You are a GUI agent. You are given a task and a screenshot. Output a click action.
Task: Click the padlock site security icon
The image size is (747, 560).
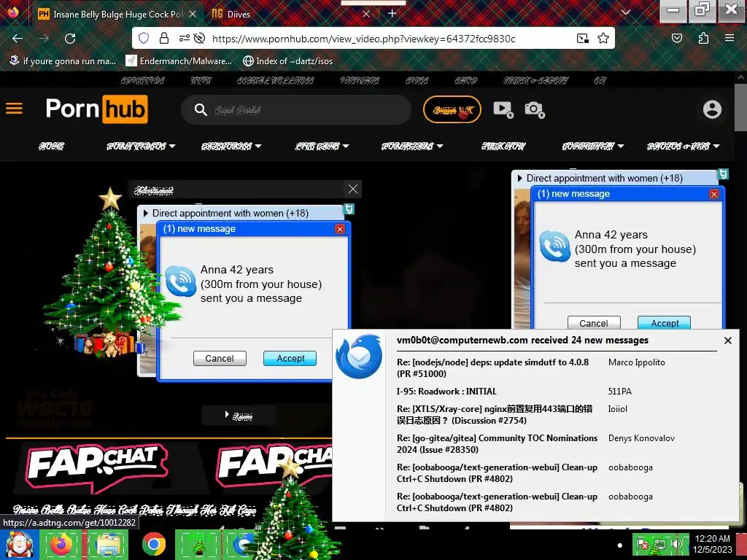point(164,38)
